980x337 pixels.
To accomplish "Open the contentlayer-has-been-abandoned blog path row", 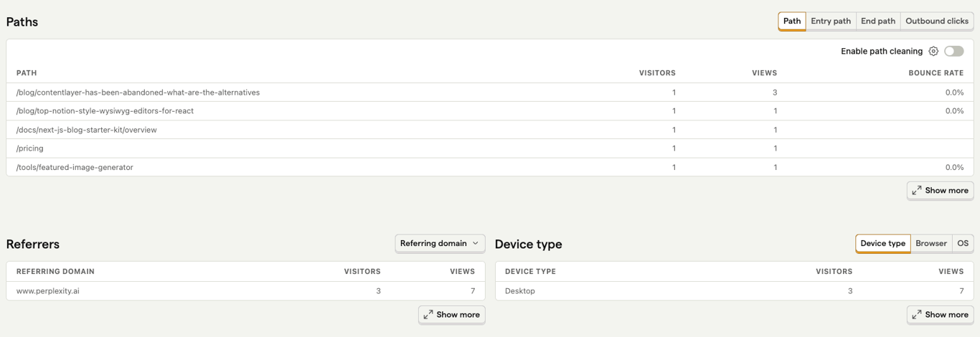I will (138, 92).
